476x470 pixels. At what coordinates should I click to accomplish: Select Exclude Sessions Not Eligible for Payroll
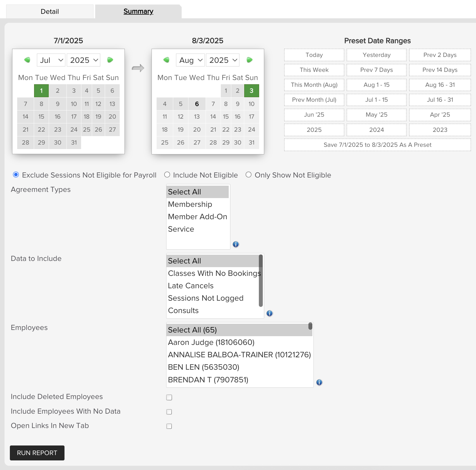coord(16,175)
